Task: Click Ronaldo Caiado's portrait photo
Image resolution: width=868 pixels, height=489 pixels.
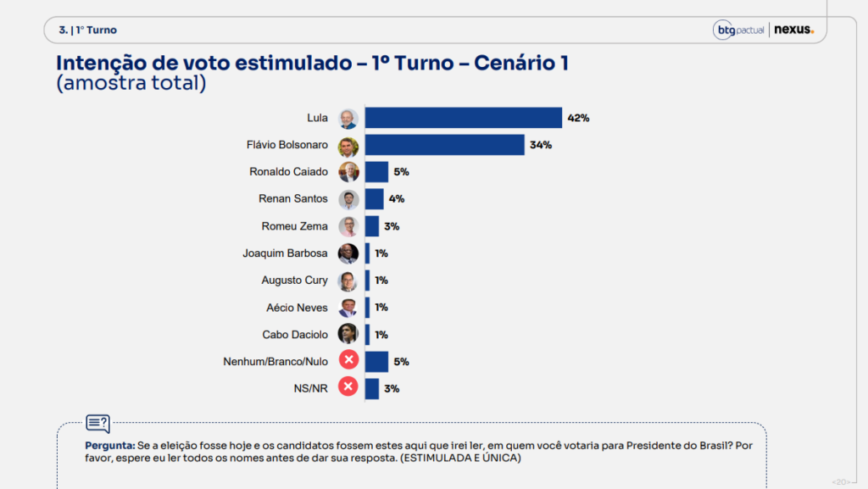Action: pyautogui.click(x=348, y=173)
